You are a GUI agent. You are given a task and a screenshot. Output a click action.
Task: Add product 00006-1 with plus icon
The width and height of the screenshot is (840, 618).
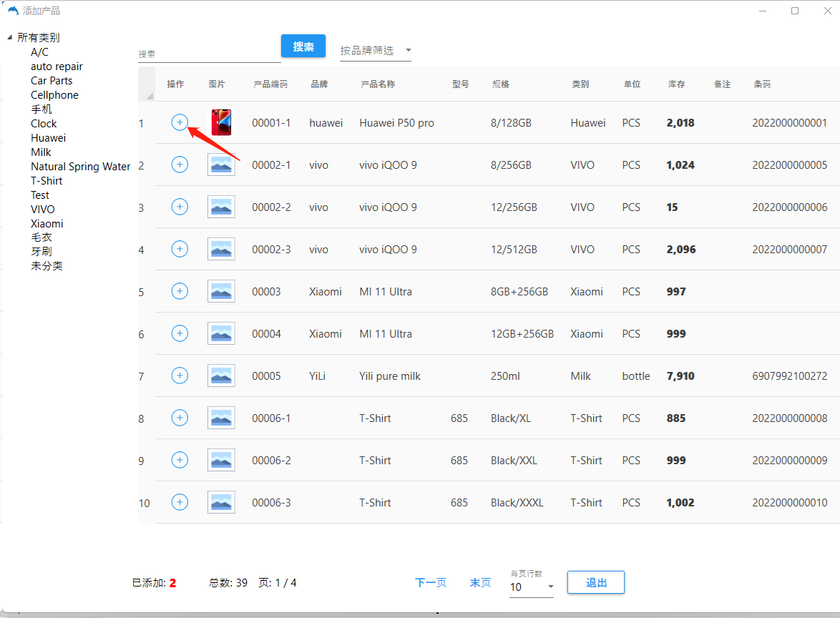click(180, 418)
